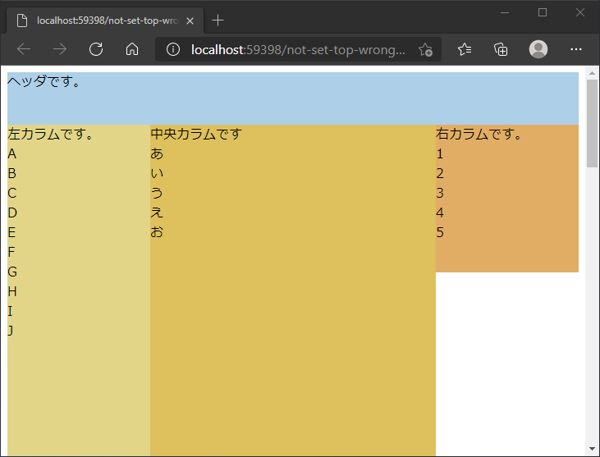Image resolution: width=600 pixels, height=457 pixels.
Task: Click the page icon on the tab
Action: tap(22, 21)
